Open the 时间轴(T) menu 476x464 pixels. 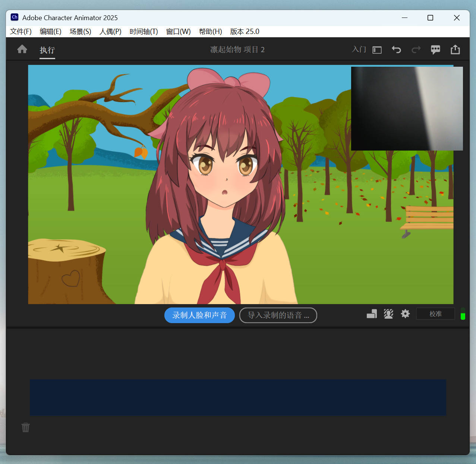[x=144, y=31]
